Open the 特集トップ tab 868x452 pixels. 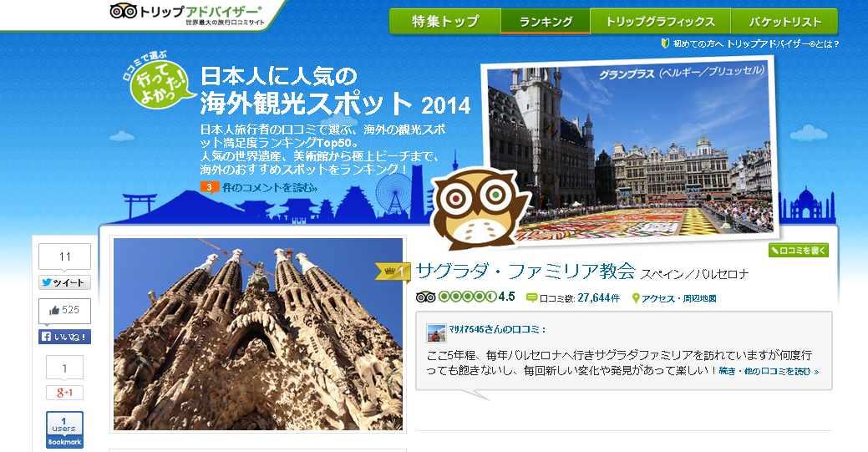[x=444, y=22]
